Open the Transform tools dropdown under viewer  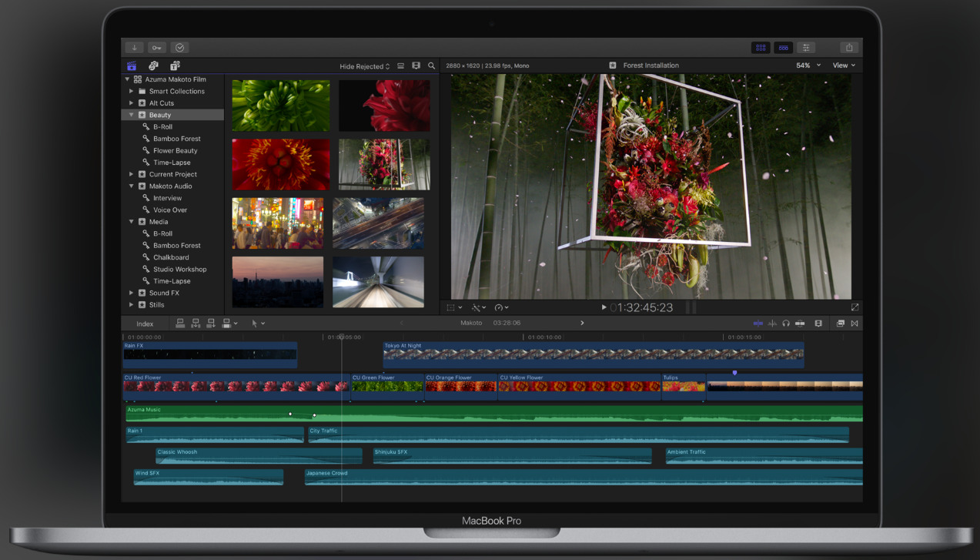click(x=454, y=307)
